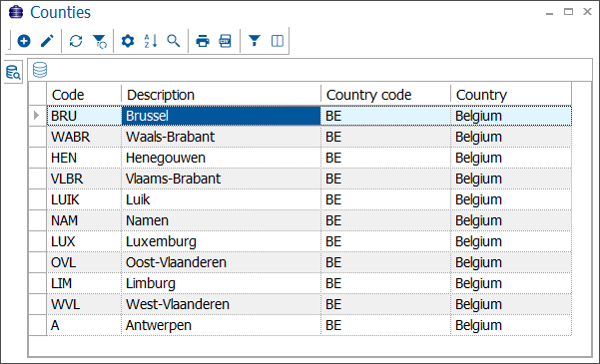The width and height of the screenshot is (600, 364).
Task: Click the add new county plus icon
Action: (x=24, y=41)
